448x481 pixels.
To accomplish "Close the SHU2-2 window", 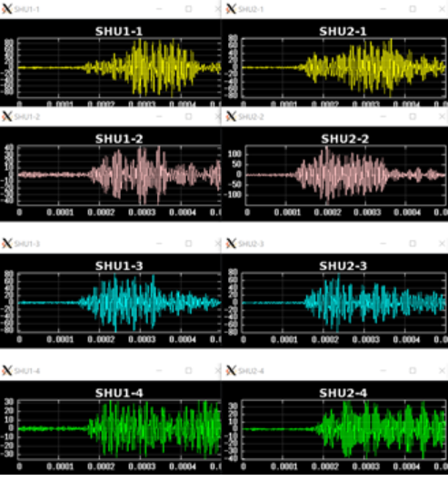I will 442,116.
